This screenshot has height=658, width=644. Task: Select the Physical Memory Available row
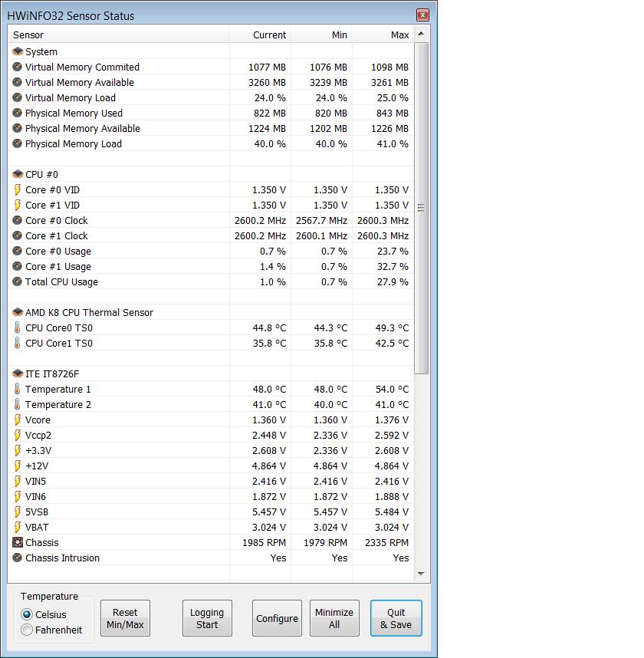pyautogui.click(x=211, y=128)
